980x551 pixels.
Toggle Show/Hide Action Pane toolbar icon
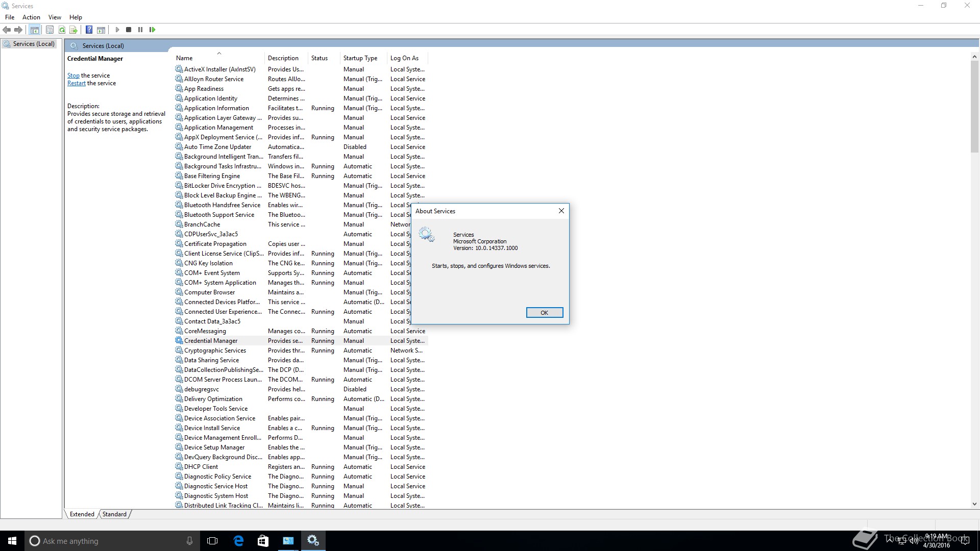pos(101,30)
